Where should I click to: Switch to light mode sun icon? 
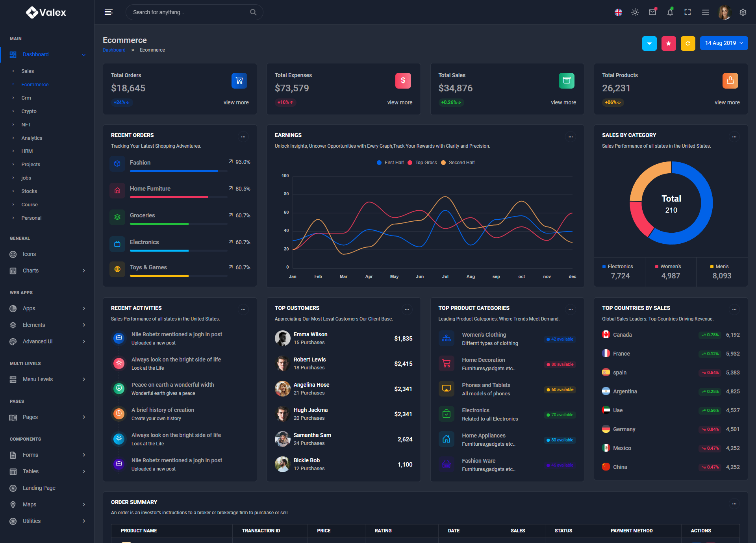tap(635, 12)
